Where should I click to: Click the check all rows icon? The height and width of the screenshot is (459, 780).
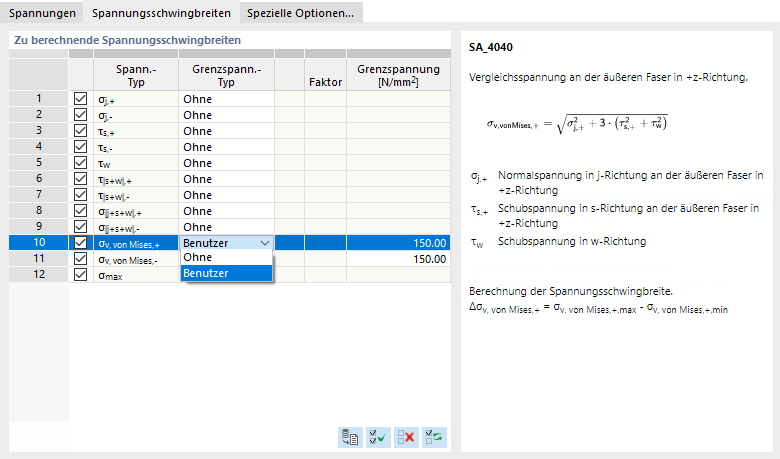[x=378, y=437]
